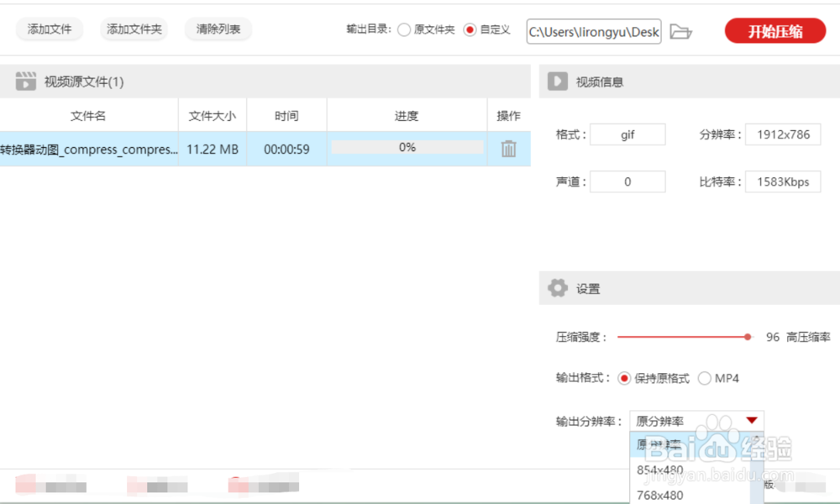This screenshot has width=840, height=504.
Task: Click the 文件大小 column header
Action: tap(213, 115)
